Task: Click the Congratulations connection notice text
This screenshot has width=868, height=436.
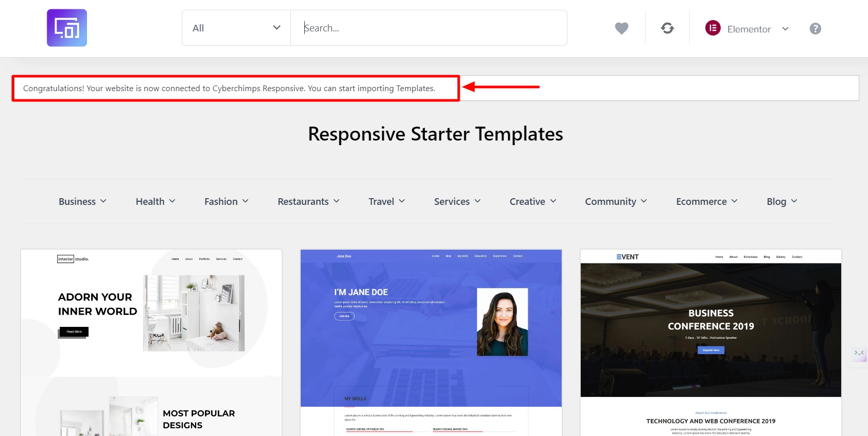Action: tap(229, 89)
